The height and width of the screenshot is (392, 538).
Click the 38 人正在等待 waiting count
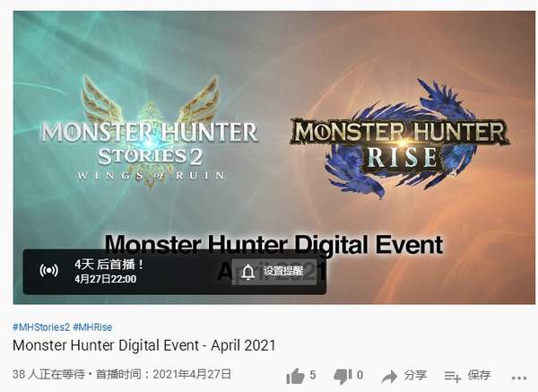point(48,374)
